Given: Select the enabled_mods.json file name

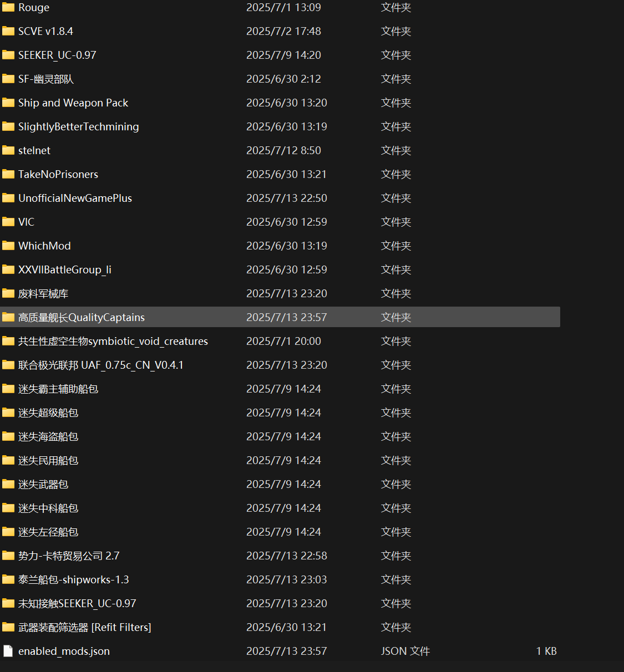Looking at the screenshot, I should pos(64,651).
